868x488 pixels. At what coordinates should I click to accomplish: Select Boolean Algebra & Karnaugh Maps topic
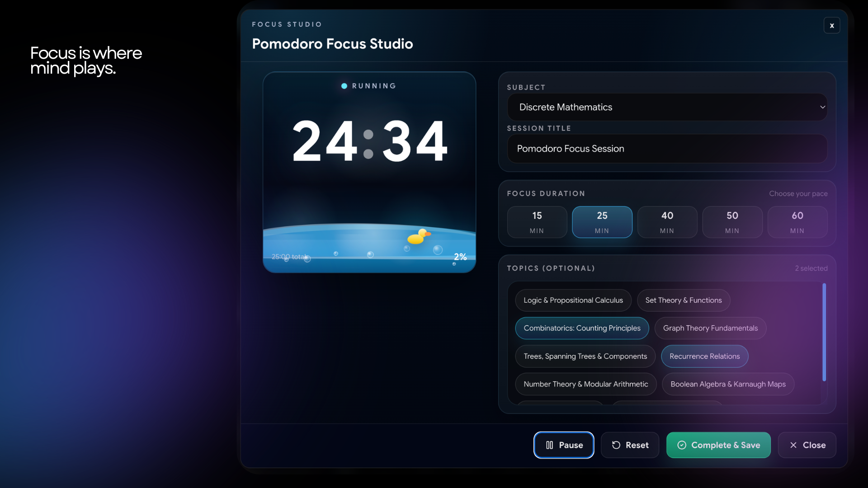point(728,384)
